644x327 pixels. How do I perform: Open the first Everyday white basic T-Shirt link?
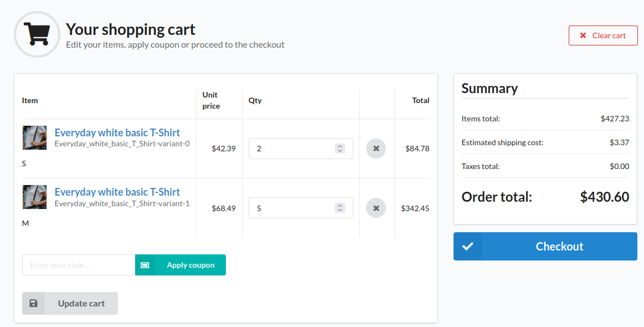click(117, 132)
